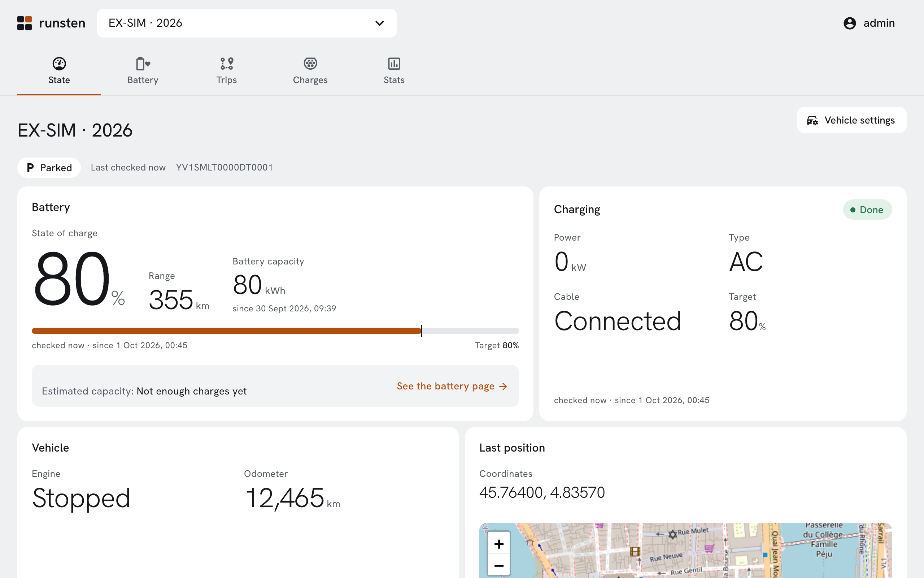
Task: Click the Connected cable status
Action: (618, 321)
